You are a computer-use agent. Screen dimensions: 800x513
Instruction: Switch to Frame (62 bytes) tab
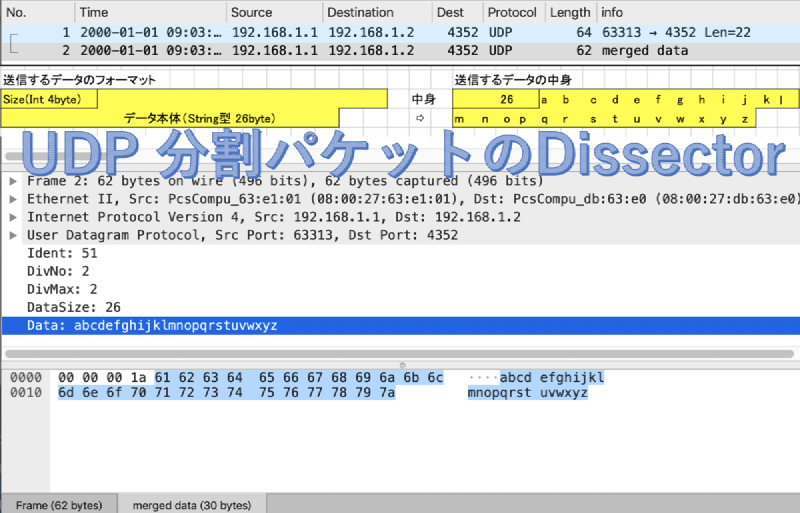point(59,504)
